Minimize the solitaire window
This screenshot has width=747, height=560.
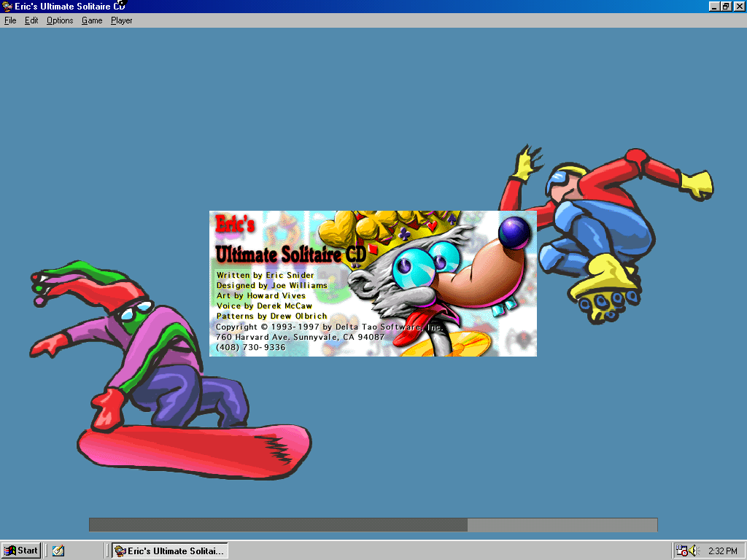(714, 6)
